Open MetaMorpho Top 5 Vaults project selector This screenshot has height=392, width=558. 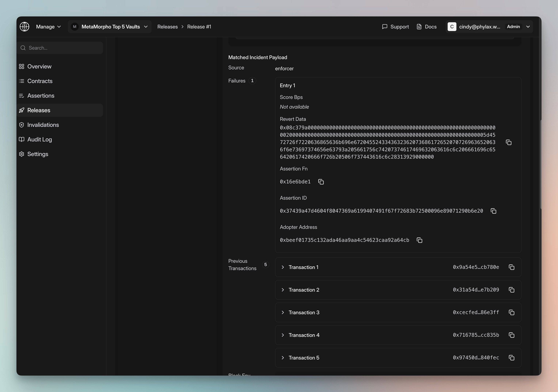click(x=110, y=27)
